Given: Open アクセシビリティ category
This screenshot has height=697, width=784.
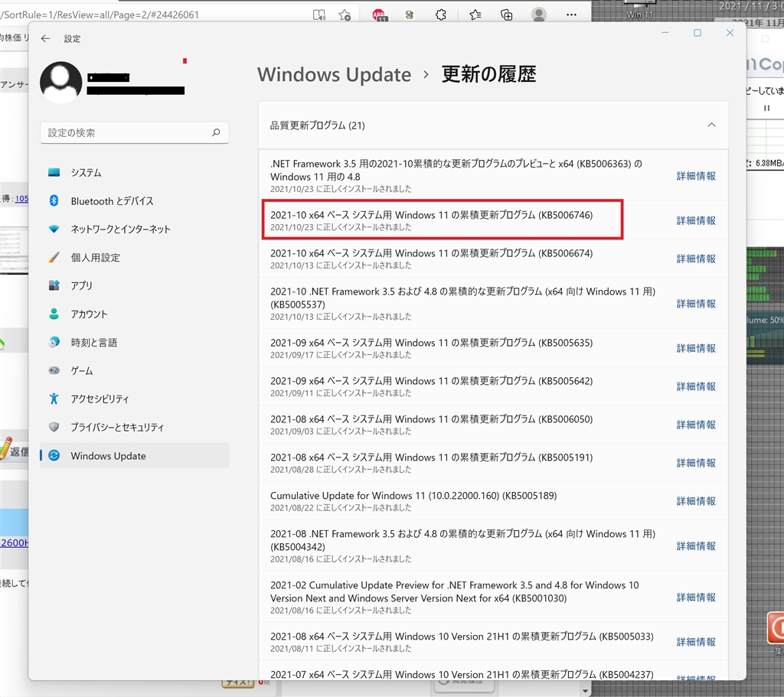Looking at the screenshot, I should point(135,399).
